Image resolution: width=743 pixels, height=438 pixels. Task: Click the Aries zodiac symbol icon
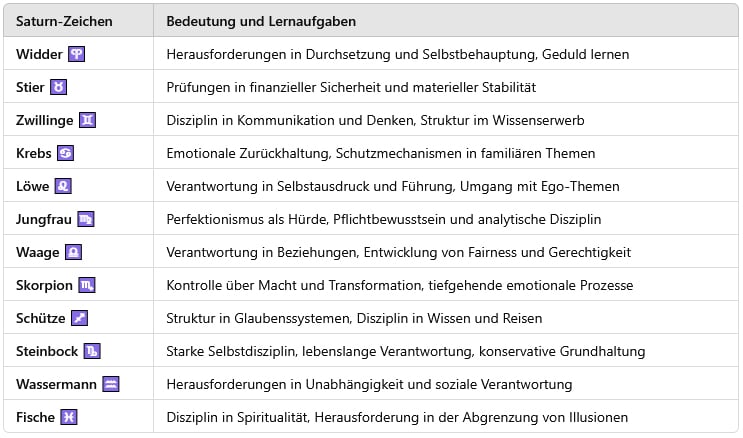tap(76, 54)
